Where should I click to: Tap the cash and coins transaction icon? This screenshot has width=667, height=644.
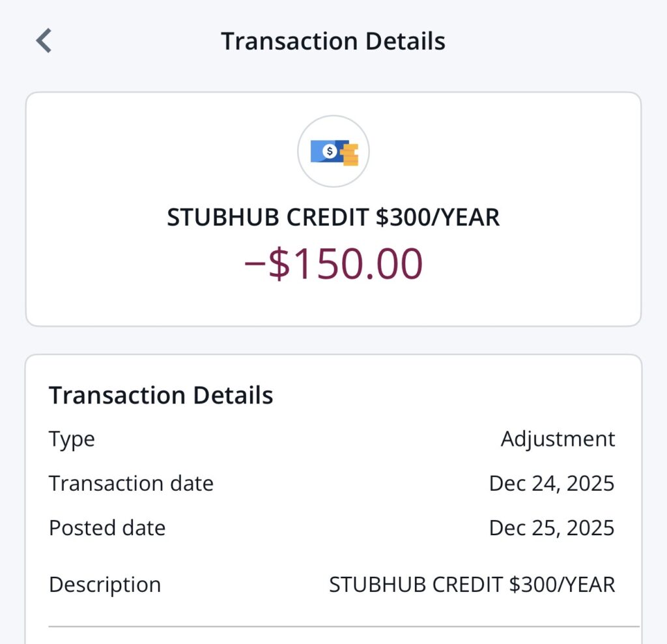tap(333, 152)
